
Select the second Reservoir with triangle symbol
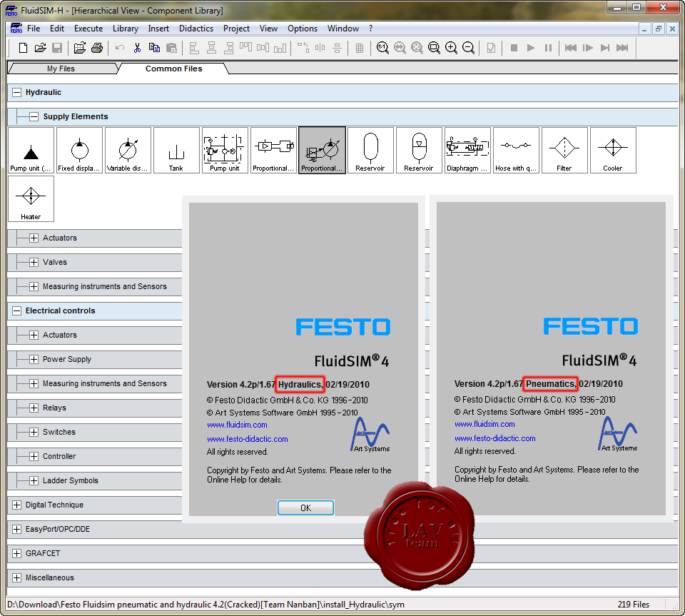(x=419, y=151)
